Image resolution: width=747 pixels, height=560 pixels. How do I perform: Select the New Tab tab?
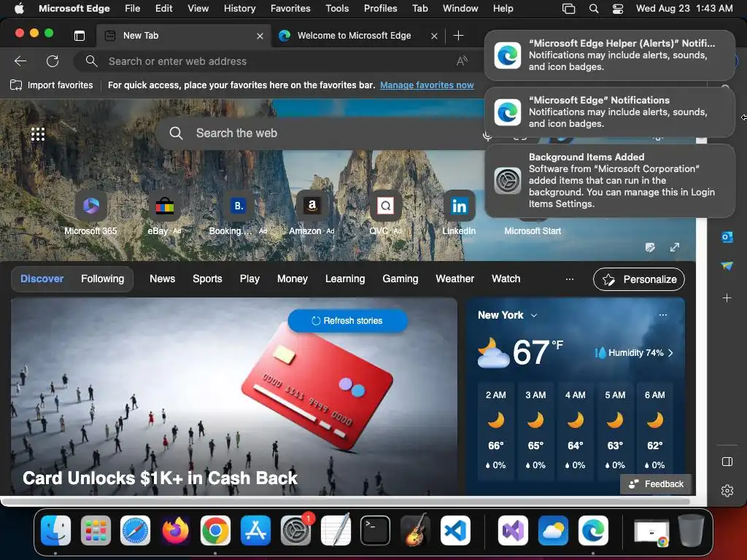184,36
